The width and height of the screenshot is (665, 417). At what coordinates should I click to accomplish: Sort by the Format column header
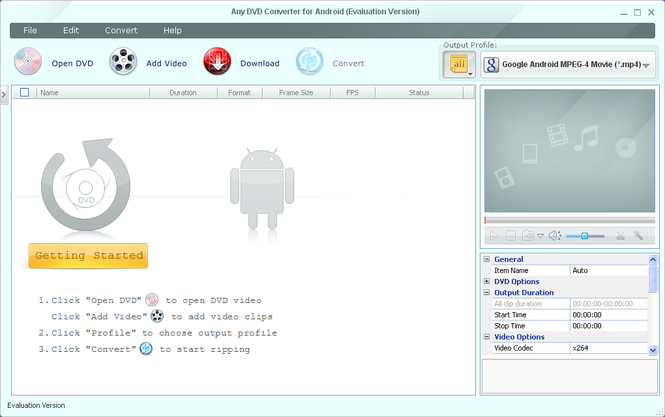pyautogui.click(x=240, y=92)
